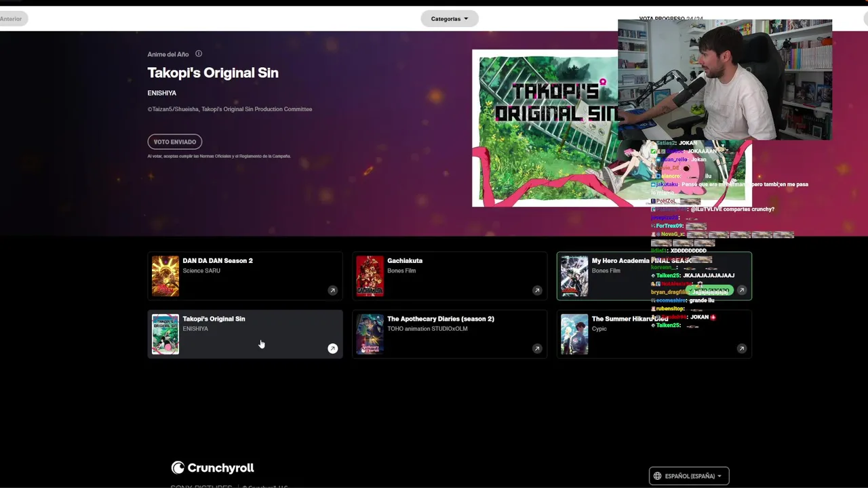Open the arrow icon on the DAN DA DAN card
Screen dimensions: 868x488
point(332,290)
